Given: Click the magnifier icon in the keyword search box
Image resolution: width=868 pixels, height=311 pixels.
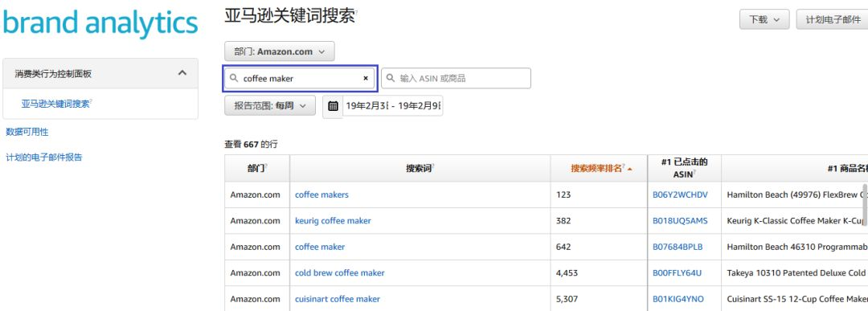Looking at the screenshot, I should click(234, 79).
